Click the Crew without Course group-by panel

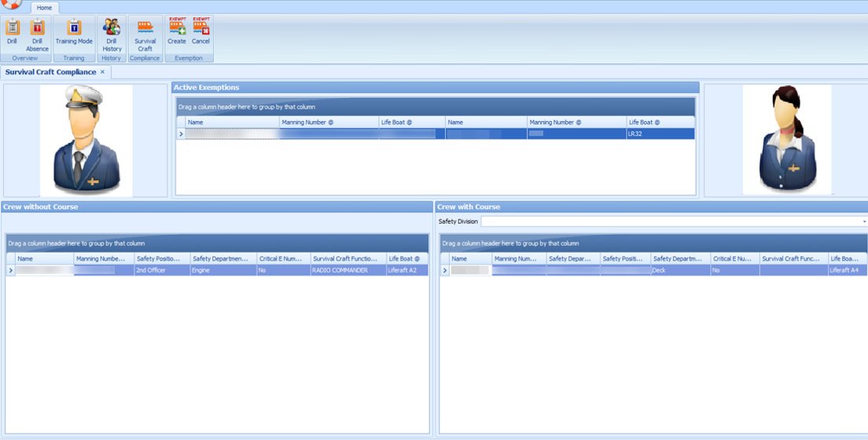pyautogui.click(x=217, y=243)
